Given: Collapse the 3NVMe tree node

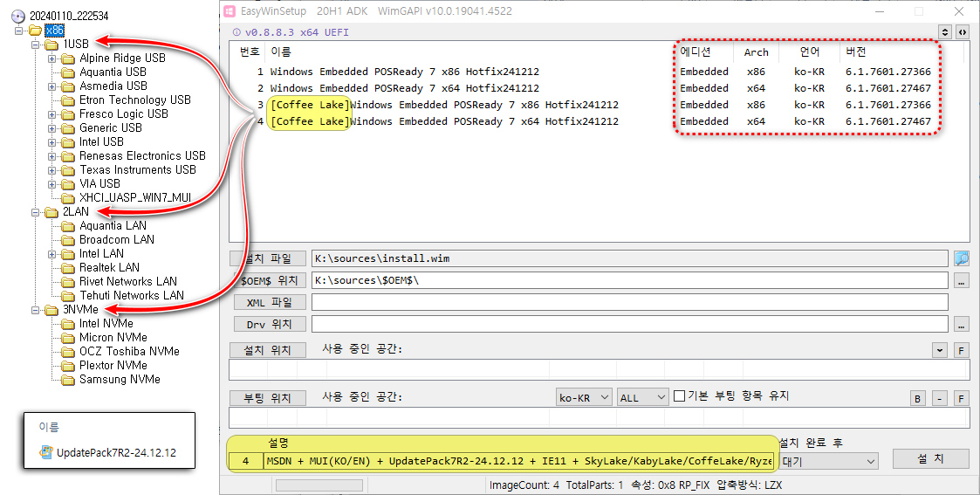Looking at the screenshot, I should pos(36,310).
